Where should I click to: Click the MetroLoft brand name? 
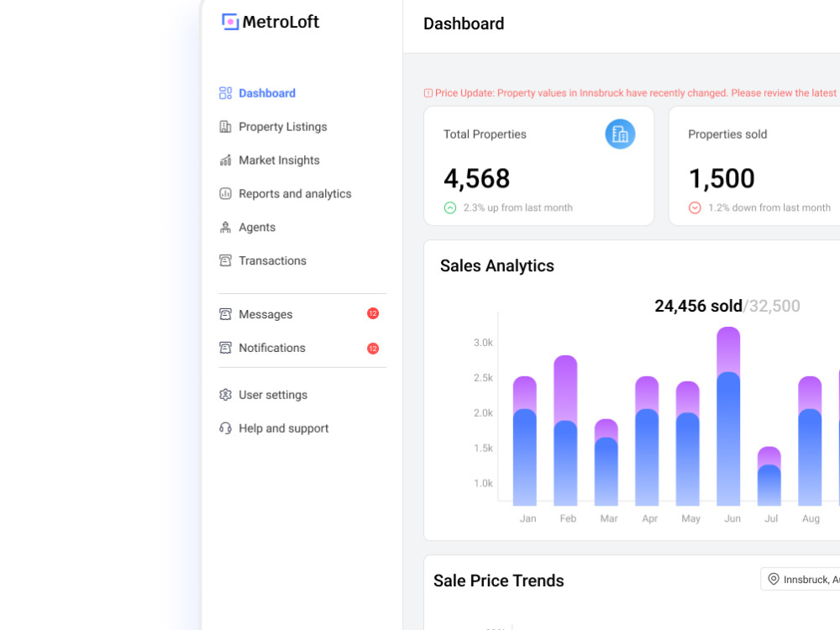(x=281, y=22)
